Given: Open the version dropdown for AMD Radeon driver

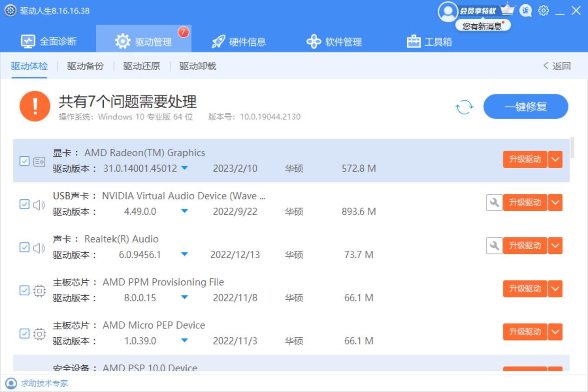Looking at the screenshot, I should click(184, 169).
